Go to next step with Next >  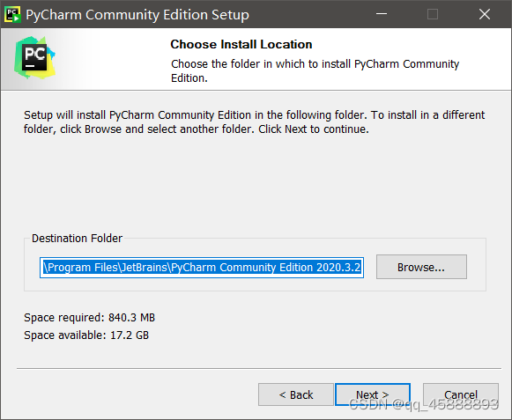click(373, 394)
